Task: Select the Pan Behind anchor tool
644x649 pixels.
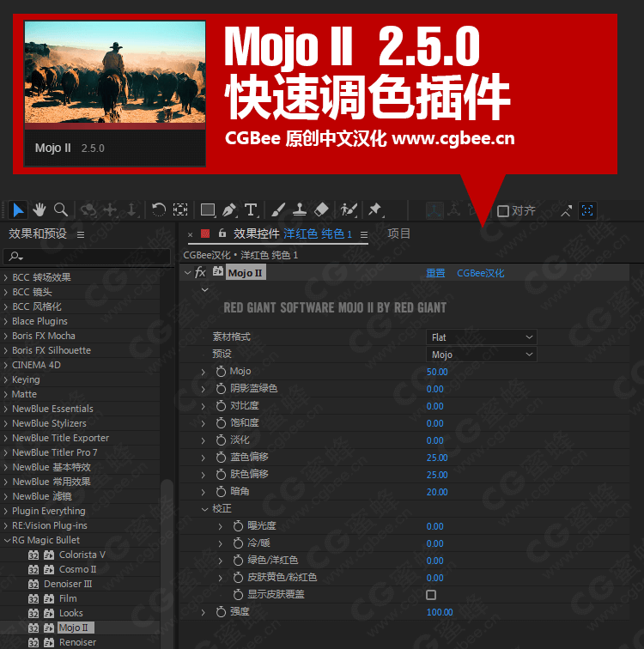Action: coord(180,209)
